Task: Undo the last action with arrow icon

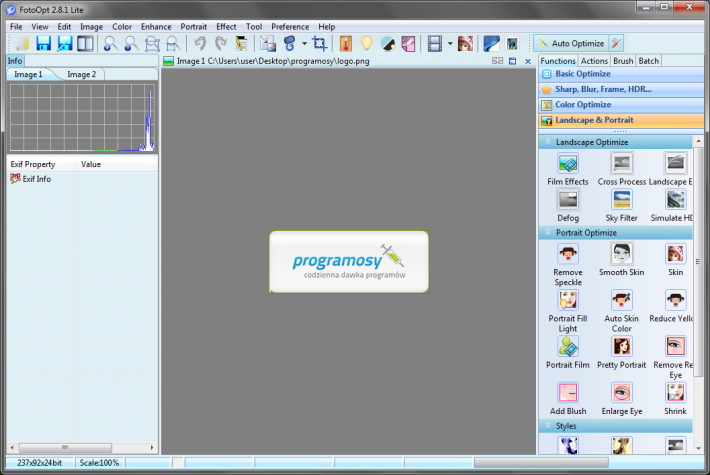Action: [x=200, y=43]
